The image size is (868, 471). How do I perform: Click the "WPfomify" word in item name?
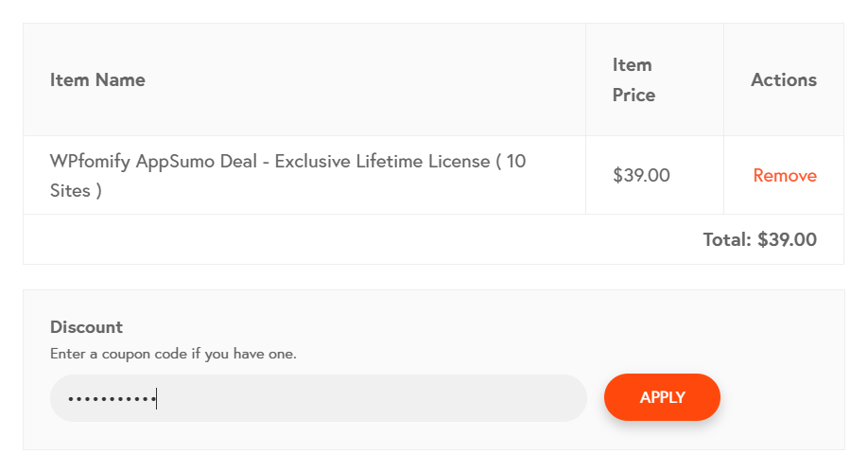90,161
